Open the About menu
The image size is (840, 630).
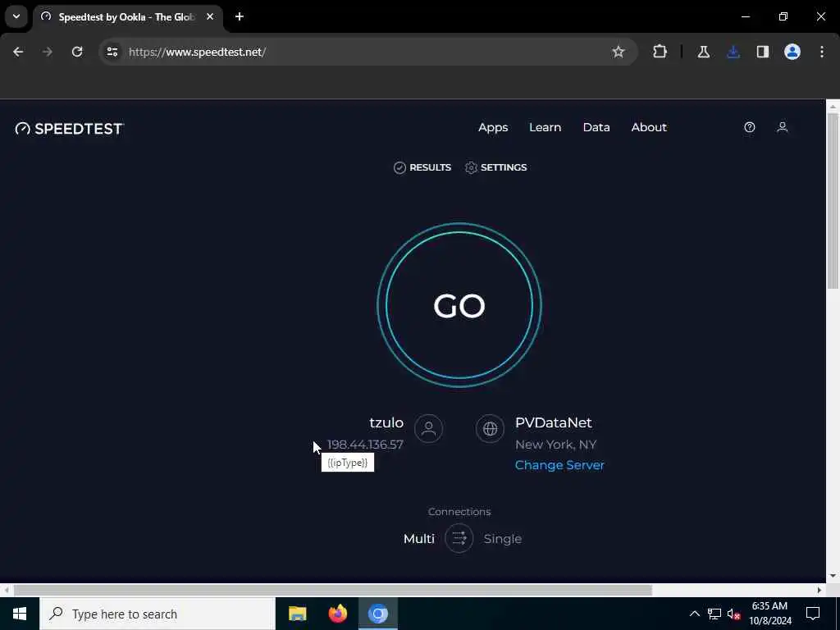pyautogui.click(x=649, y=127)
